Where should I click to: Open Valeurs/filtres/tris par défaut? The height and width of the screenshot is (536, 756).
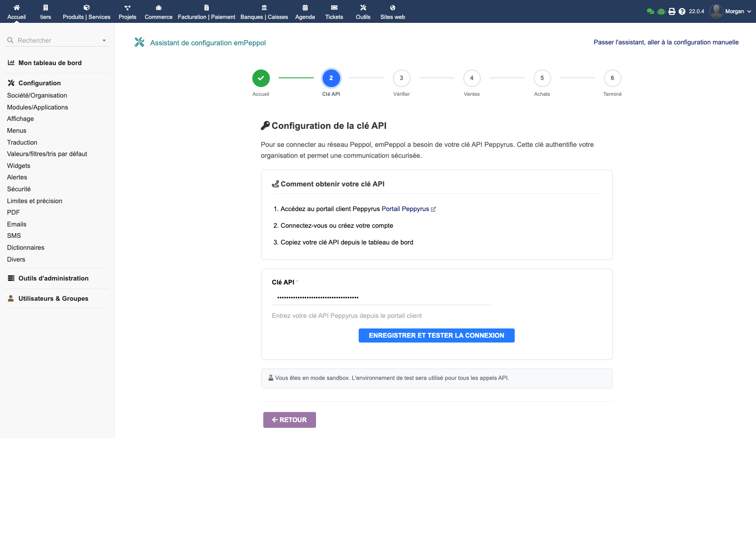tap(47, 154)
